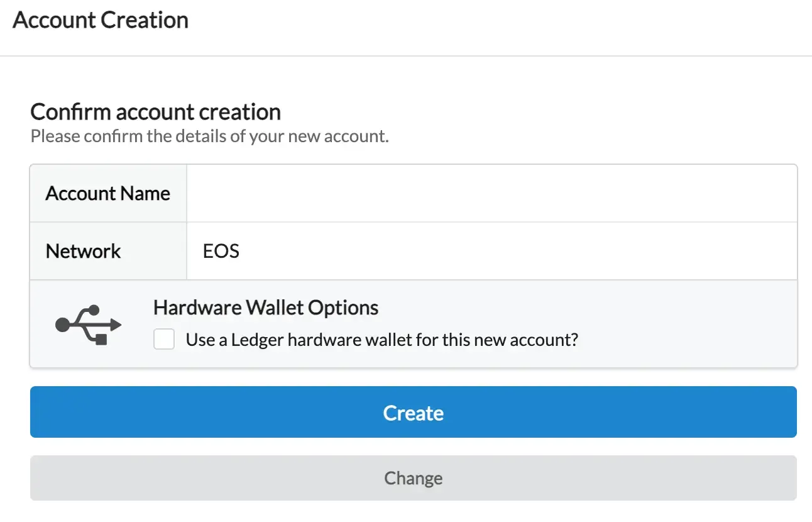Click the empty Account Name field
Screen dimensions: 812x522
click(x=490, y=193)
